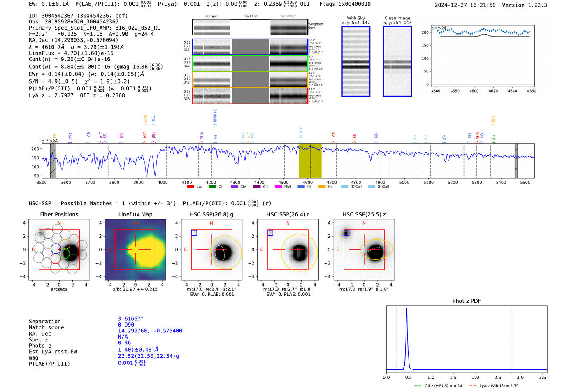
Task: Select the Hγ blue legend swatch
Action: tap(301, 186)
